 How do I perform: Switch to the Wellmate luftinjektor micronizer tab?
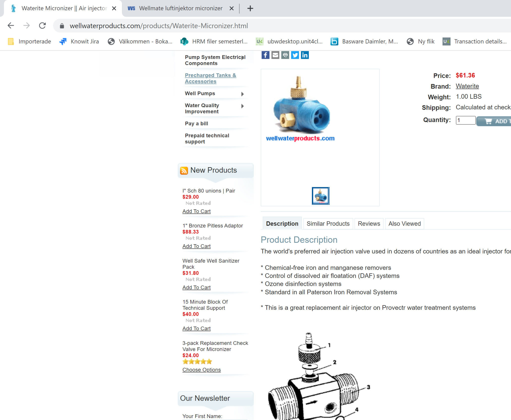click(x=181, y=8)
